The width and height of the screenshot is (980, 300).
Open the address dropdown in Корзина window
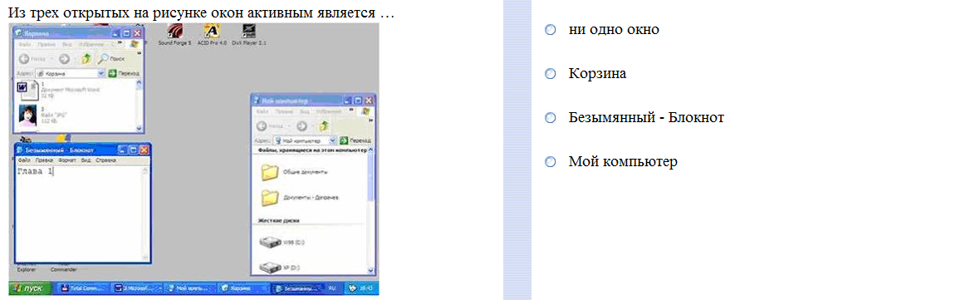point(101,74)
